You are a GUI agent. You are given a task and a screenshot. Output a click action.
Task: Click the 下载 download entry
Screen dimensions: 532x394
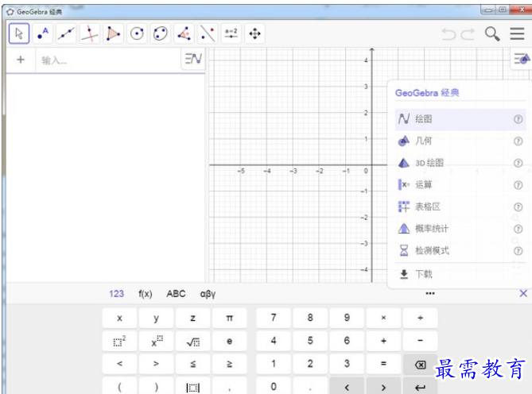[460, 274]
